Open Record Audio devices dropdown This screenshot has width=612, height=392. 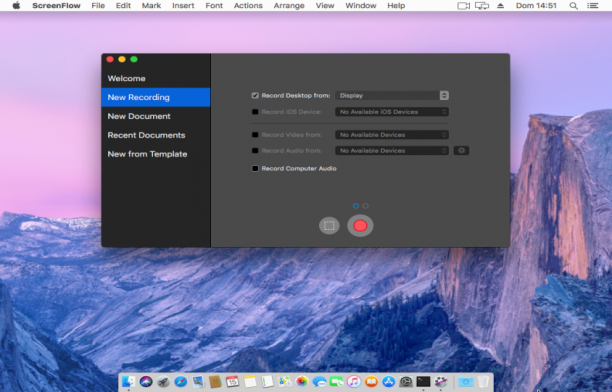click(392, 151)
